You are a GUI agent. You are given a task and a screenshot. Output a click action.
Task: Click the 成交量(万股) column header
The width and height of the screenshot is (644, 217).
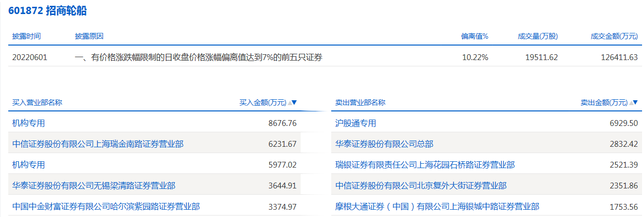click(538, 36)
